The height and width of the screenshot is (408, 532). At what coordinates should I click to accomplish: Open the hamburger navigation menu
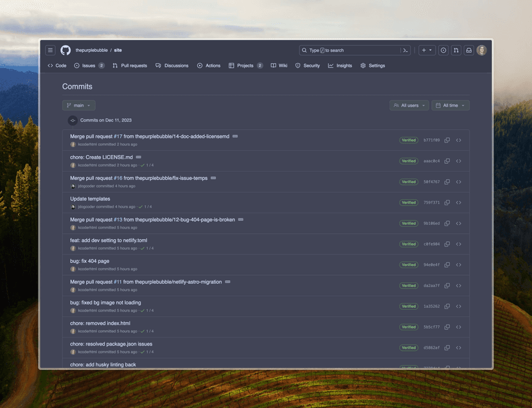tap(50, 50)
